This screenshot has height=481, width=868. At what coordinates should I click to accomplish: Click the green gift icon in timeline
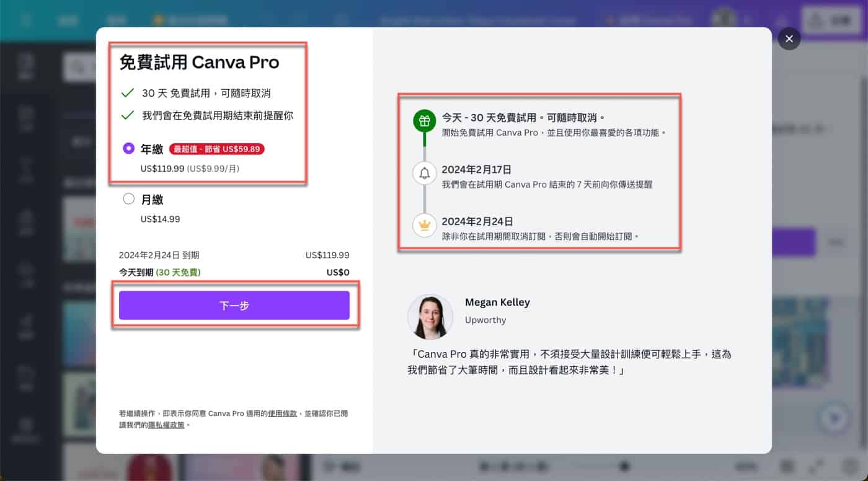[425, 121]
